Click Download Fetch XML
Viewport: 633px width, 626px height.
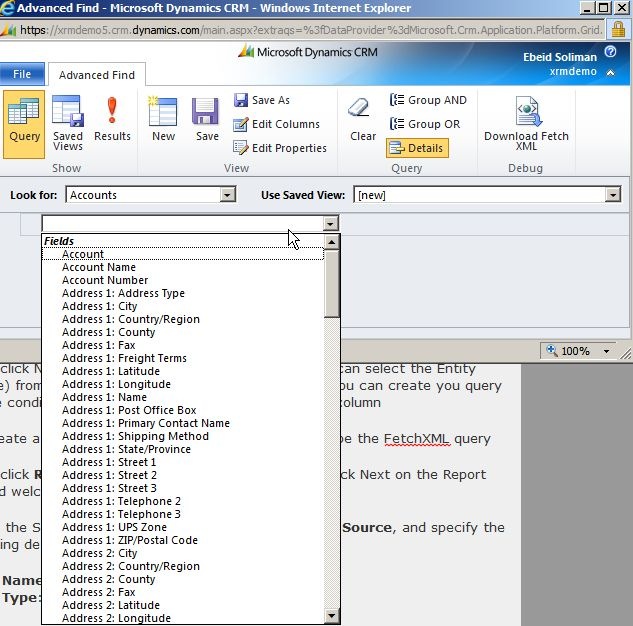click(x=526, y=124)
